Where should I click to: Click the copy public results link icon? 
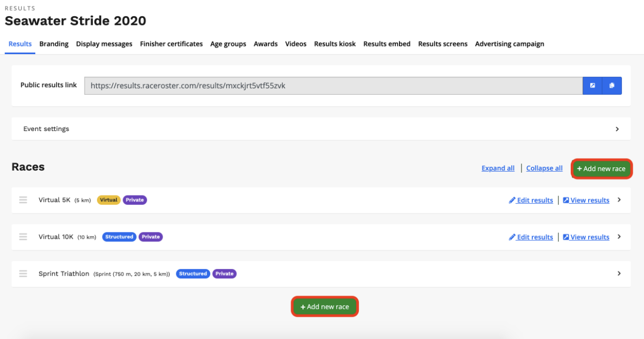(x=612, y=86)
